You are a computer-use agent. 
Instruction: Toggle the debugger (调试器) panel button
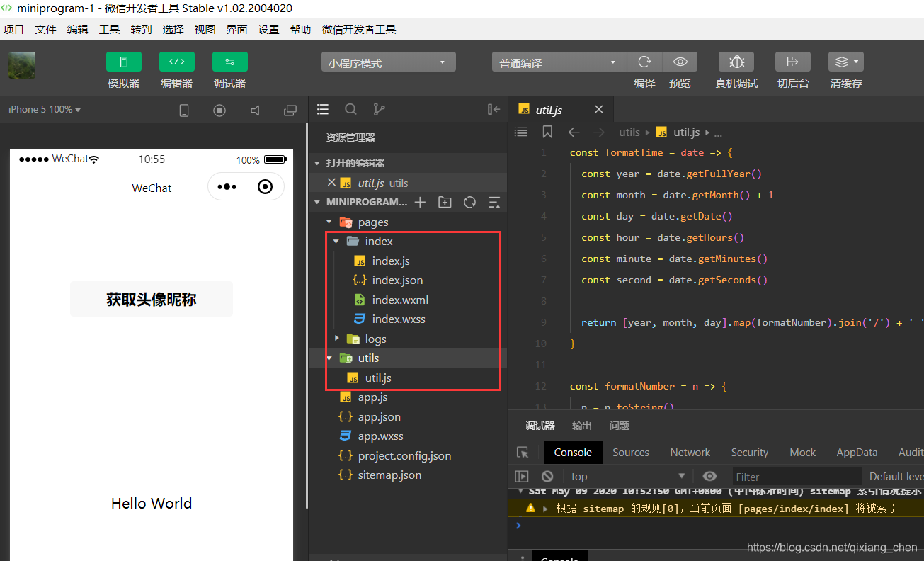pyautogui.click(x=230, y=62)
